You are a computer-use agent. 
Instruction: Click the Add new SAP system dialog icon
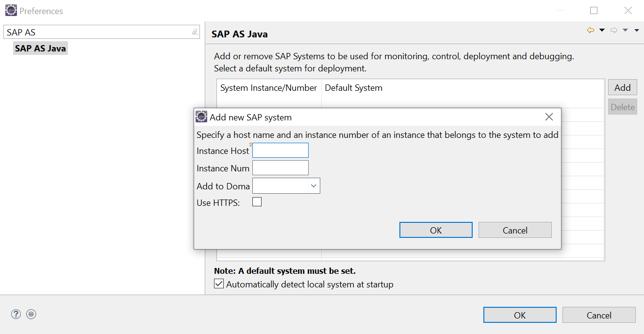201,117
